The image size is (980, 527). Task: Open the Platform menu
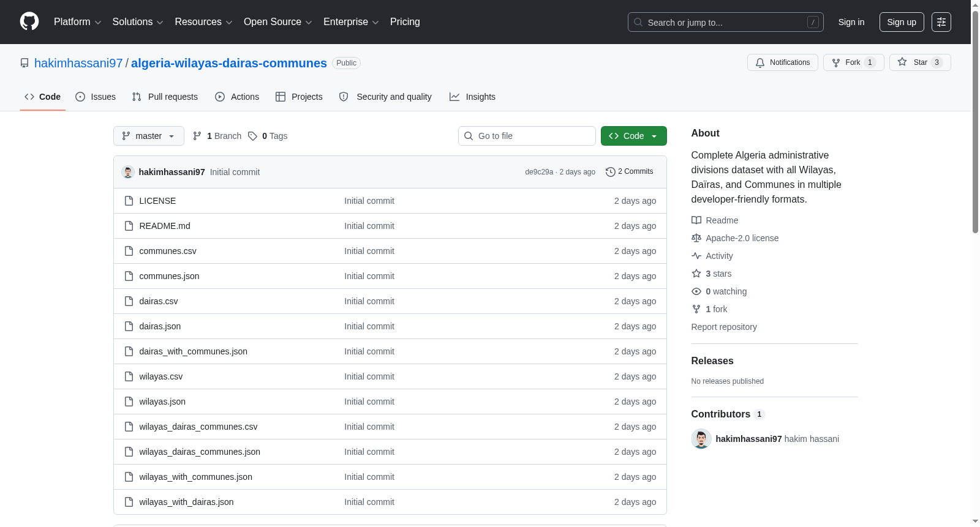point(77,22)
